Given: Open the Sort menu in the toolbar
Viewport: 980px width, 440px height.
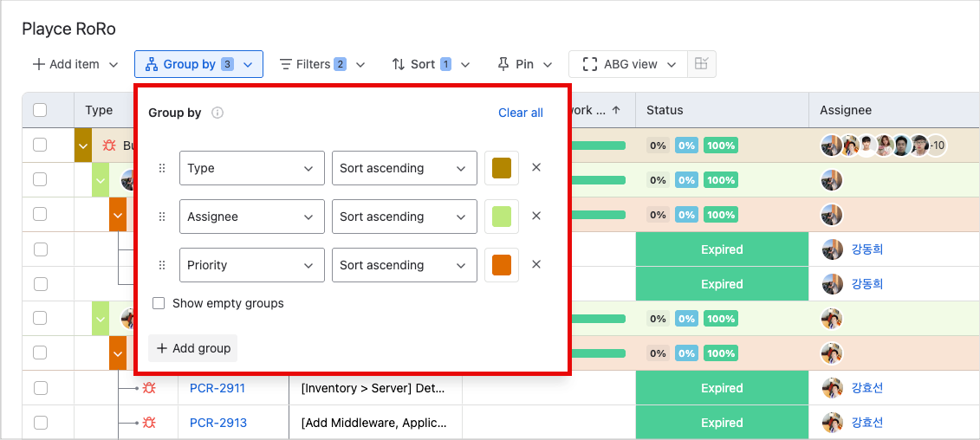Looking at the screenshot, I should (431, 64).
